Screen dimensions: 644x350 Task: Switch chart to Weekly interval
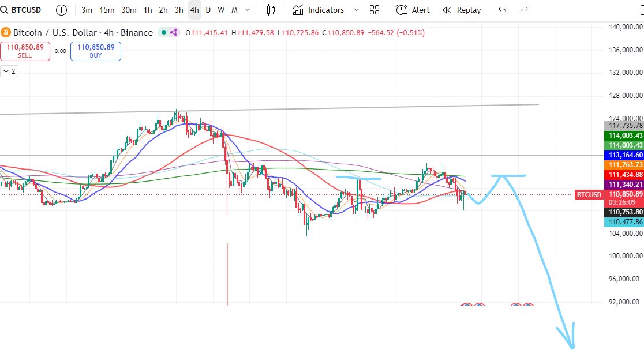[x=221, y=10]
